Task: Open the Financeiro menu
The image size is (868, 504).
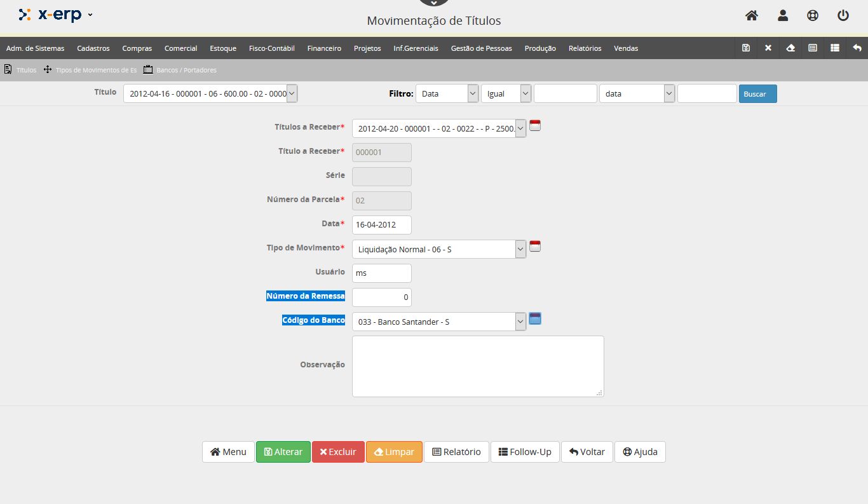Action: click(324, 48)
